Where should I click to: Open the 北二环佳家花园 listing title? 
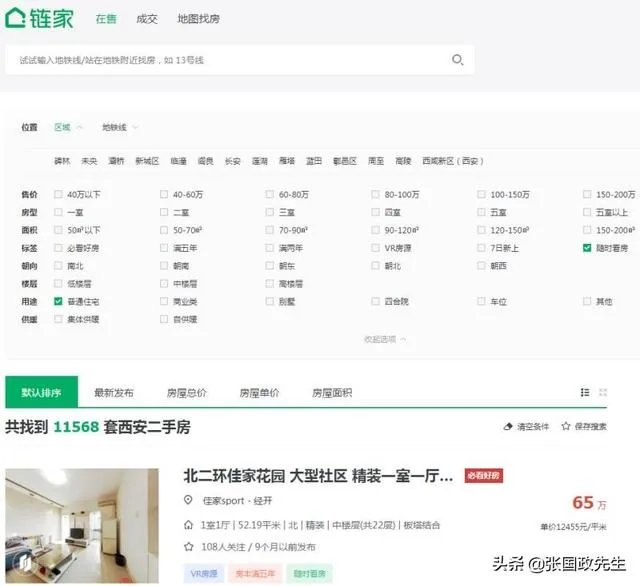click(x=318, y=475)
